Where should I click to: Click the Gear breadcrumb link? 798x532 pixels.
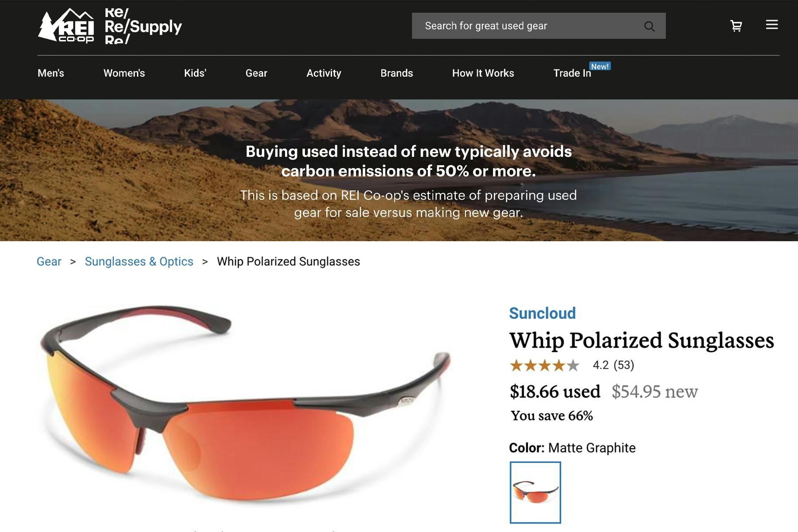click(49, 262)
